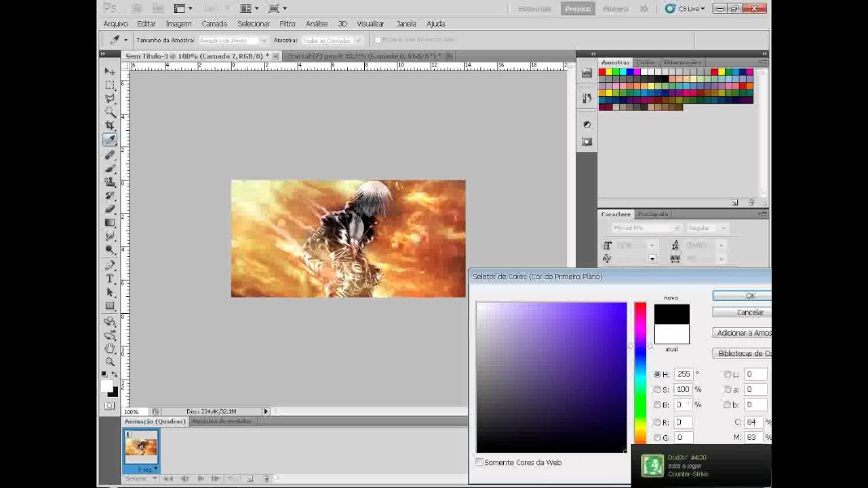
Task: Open the Sempre looping options dropdown
Action: point(140,479)
